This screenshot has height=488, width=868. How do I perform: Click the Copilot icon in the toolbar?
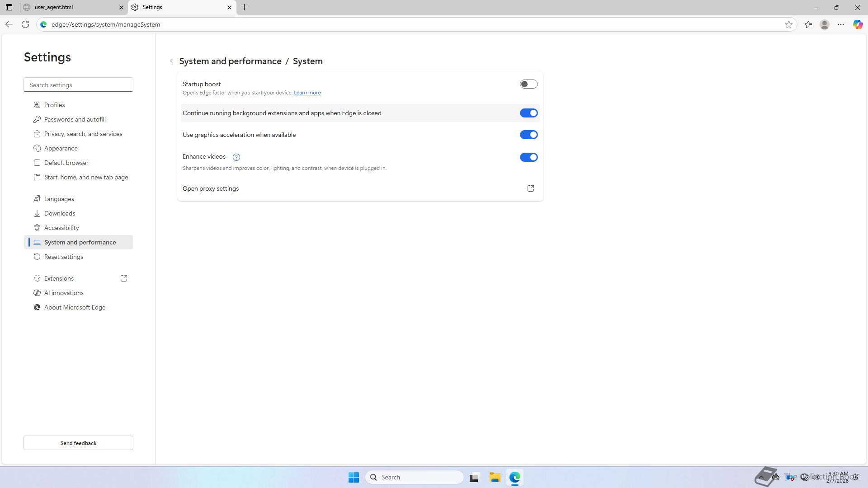click(x=858, y=24)
